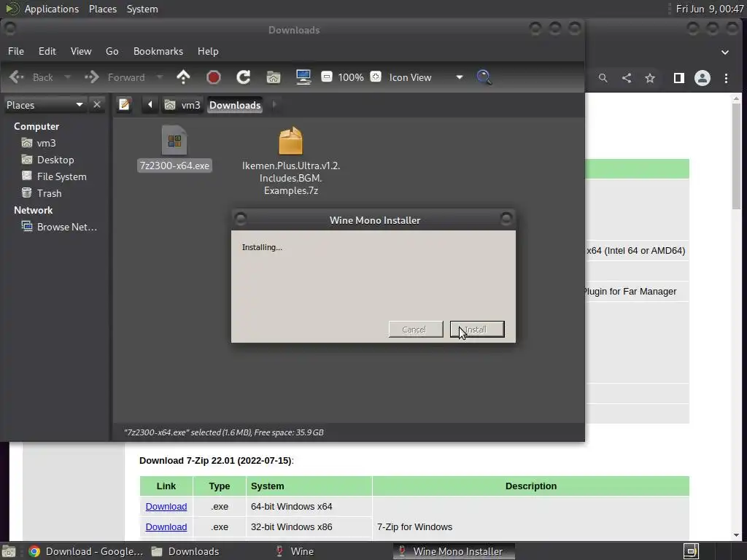Select the Ikemen.Plus.Ultra 7z archive icon
Viewport: 747px width, 560px height.
point(290,141)
